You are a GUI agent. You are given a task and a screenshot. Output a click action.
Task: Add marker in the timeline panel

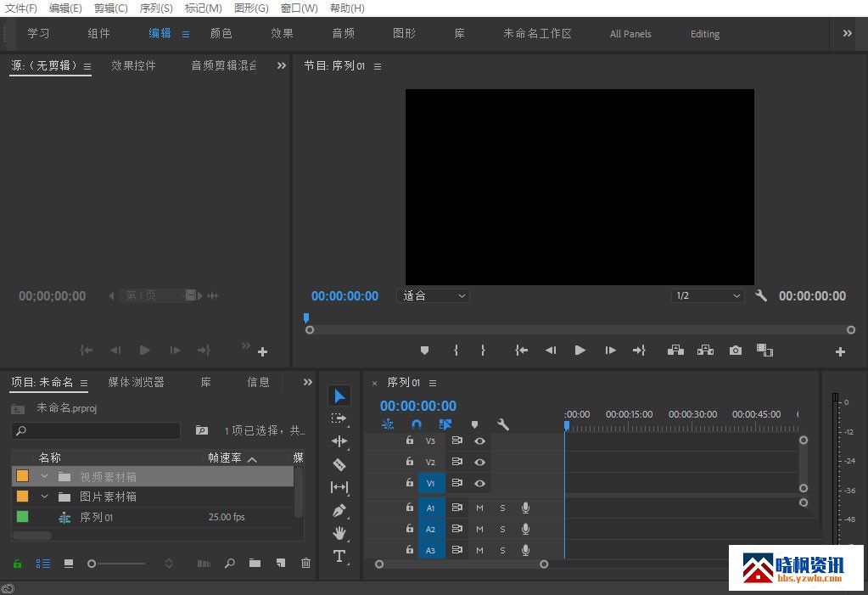coord(474,424)
